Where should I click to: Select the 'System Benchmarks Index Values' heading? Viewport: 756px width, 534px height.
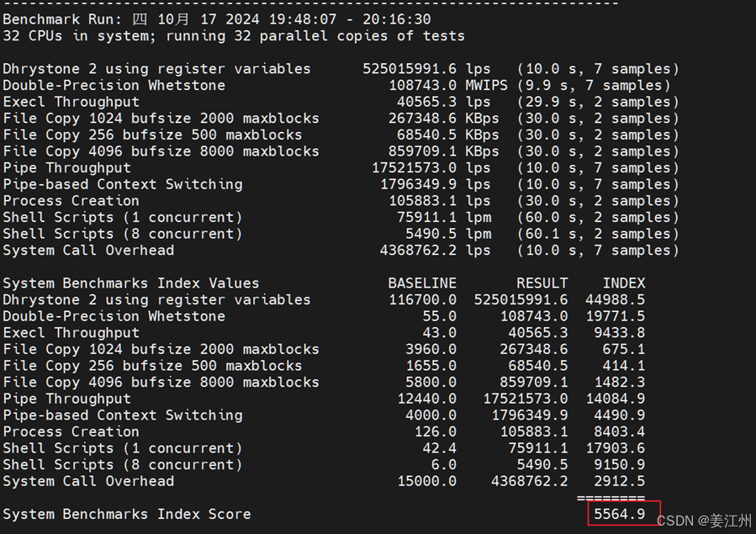coord(131,283)
